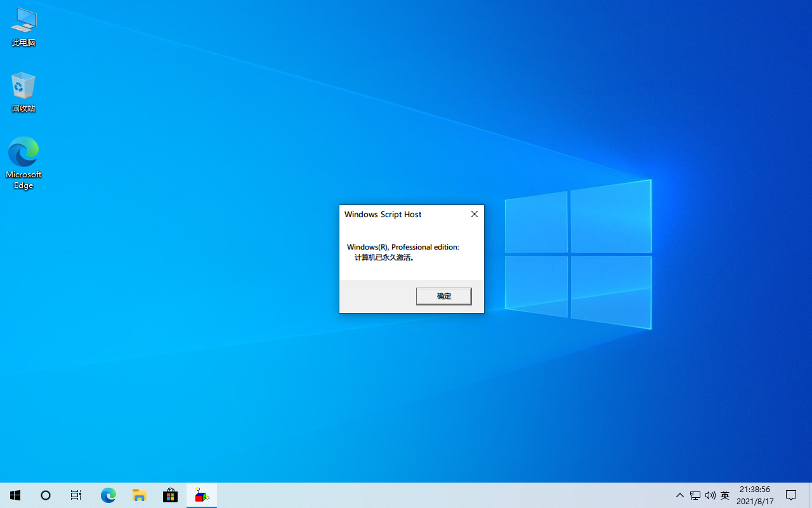This screenshot has height=508, width=812.
Task: Click the text Windows(R), Professional edition:
Action: 403,247
